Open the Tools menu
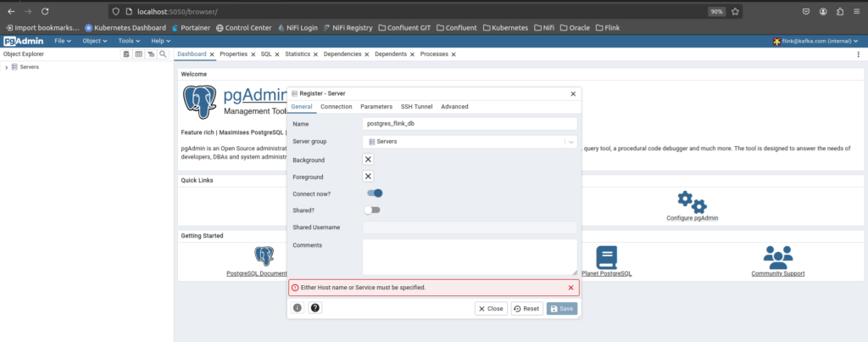Viewport: 868px width, 342px height. [x=129, y=41]
